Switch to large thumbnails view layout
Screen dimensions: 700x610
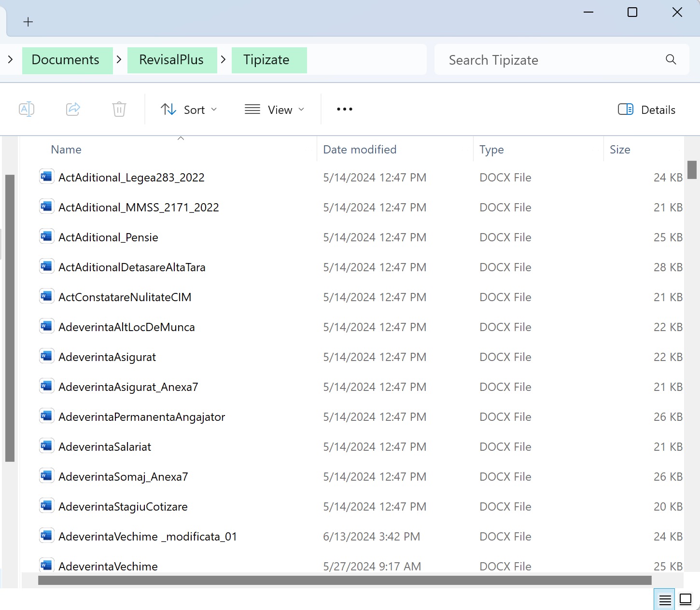point(686,599)
